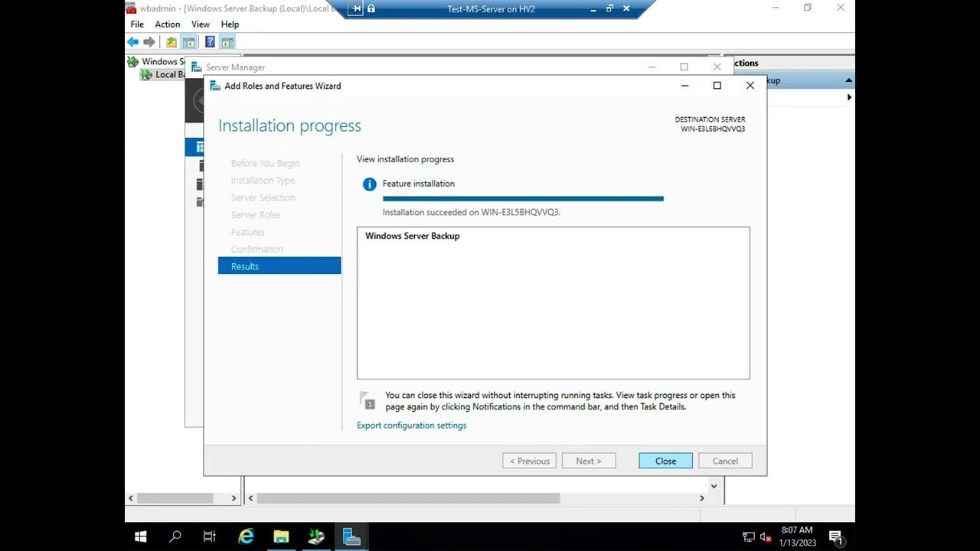Open File Explorer from taskbar
The width and height of the screenshot is (980, 551).
281,536
